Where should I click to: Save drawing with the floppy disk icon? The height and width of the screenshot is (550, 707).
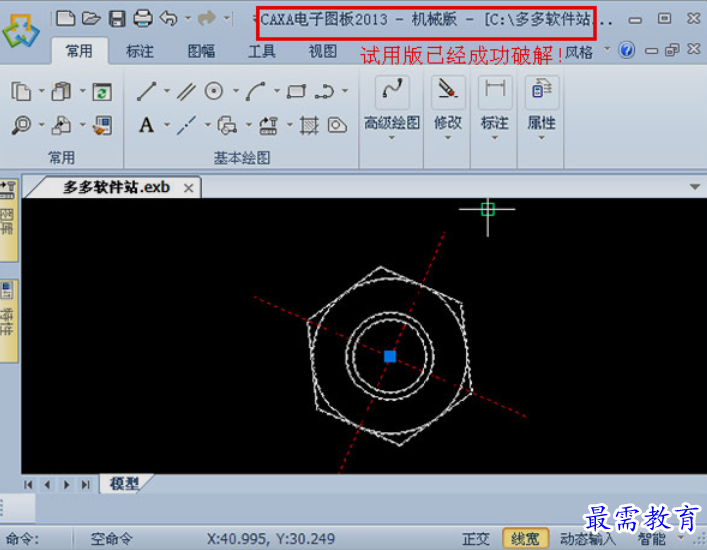117,19
